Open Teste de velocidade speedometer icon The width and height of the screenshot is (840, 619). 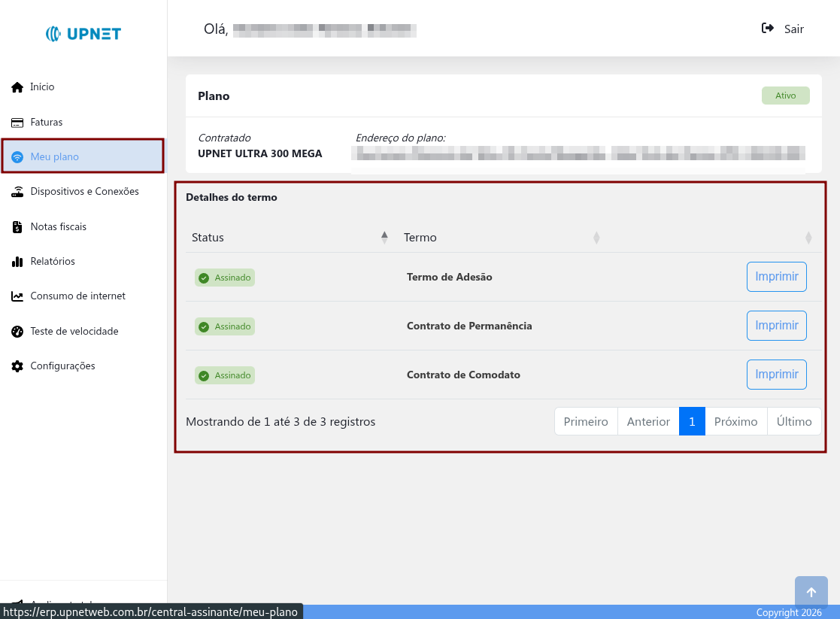click(17, 331)
